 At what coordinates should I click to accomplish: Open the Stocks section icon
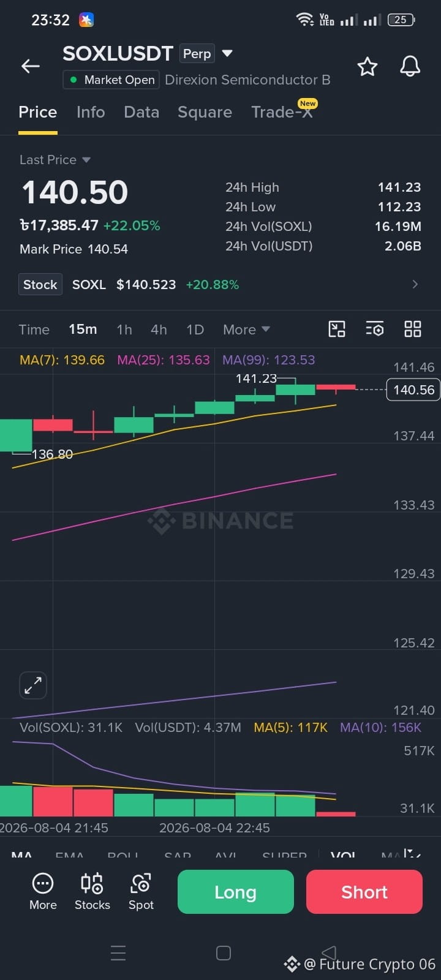pyautogui.click(x=92, y=891)
